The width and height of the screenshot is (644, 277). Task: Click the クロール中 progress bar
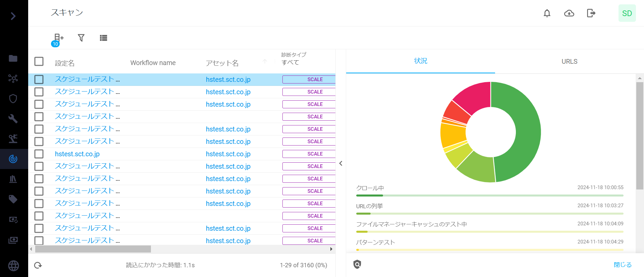[x=490, y=196]
